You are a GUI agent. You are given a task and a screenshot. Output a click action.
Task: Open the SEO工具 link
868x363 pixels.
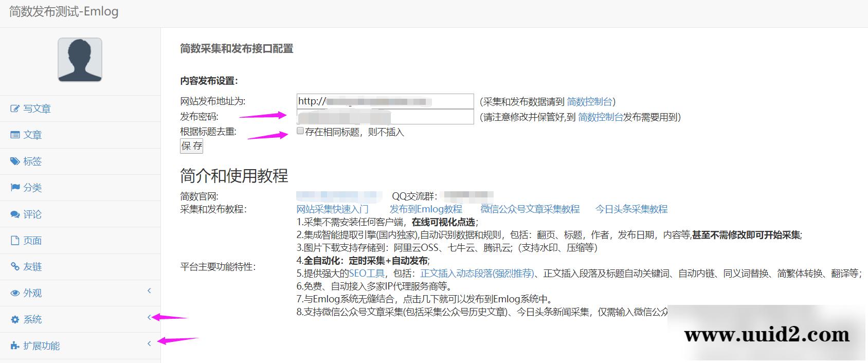click(367, 274)
